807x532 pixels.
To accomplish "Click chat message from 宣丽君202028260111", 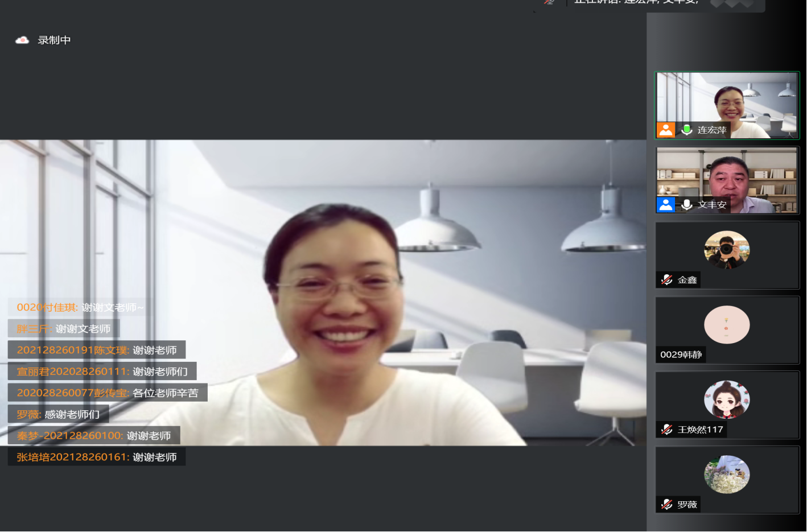I will (102, 372).
